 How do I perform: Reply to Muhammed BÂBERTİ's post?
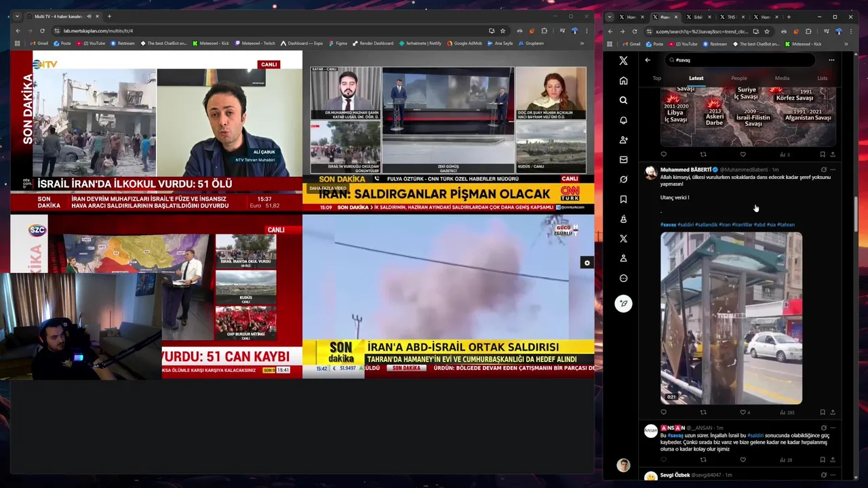click(663, 412)
